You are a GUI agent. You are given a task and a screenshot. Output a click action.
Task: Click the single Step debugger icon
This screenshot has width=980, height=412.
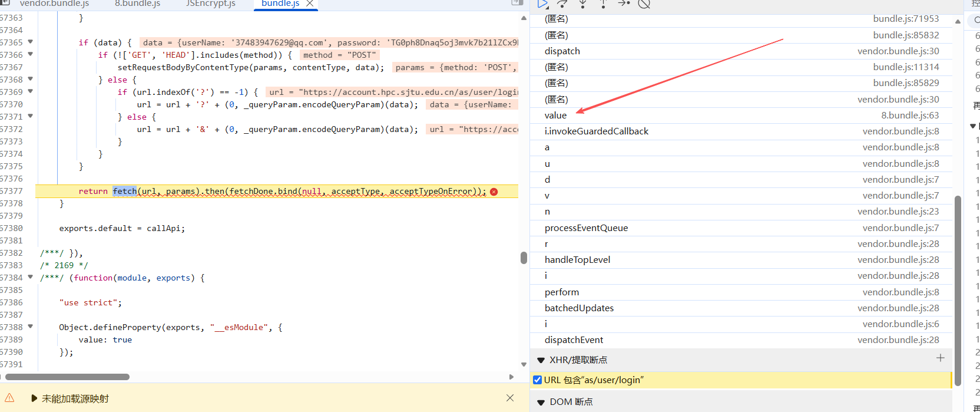[x=624, y=4]
